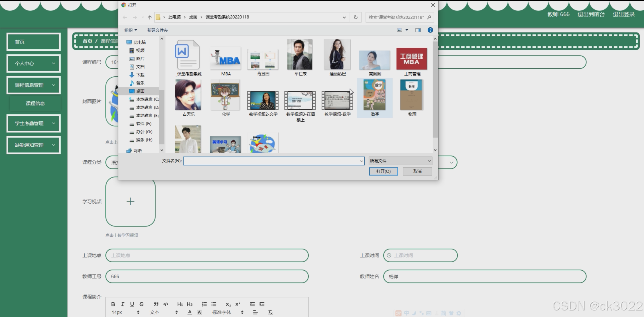
Task: Click the 文件名 input field
Action: [271, 161]
